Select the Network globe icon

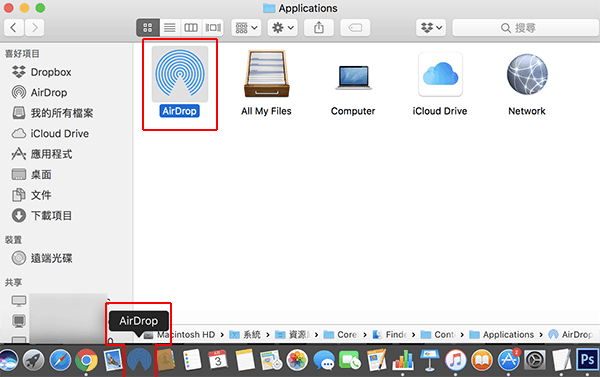click(x=527, y=74)
